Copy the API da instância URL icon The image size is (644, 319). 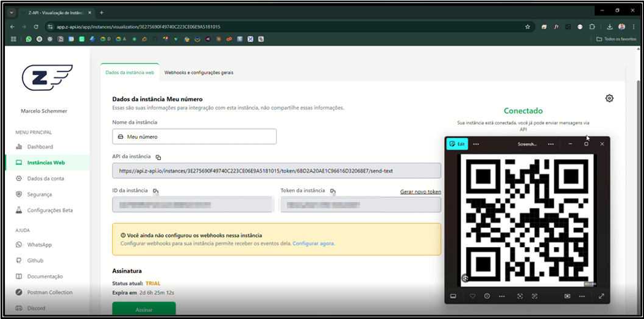tap(158, 157)
